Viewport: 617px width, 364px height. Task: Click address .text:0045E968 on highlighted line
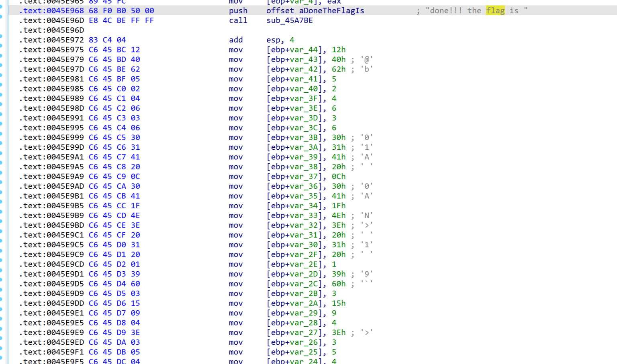[x=51, y=11]
